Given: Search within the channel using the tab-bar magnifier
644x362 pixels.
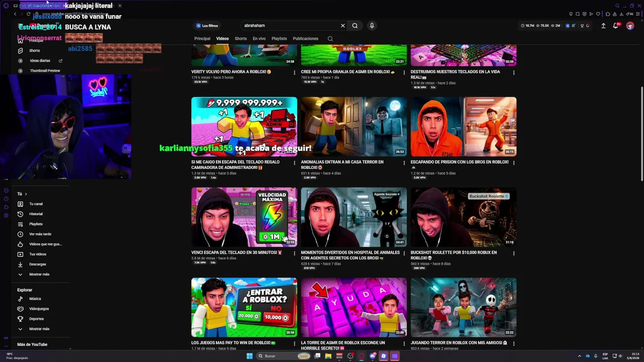Looking at the screenshot, I should pos(330,39).
